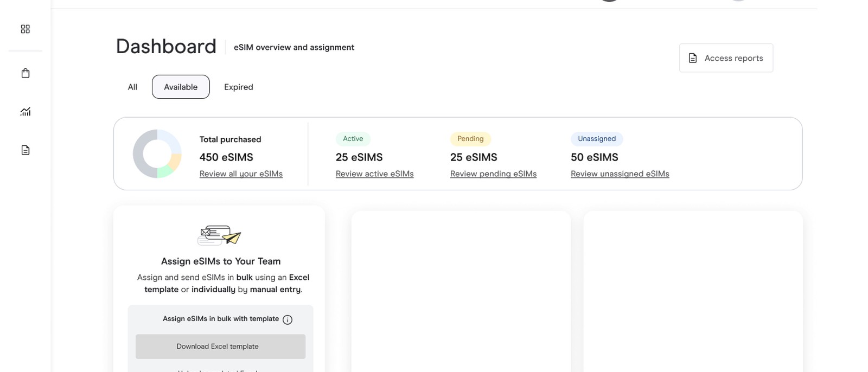The image size is (868, 372).
Task: Open the Review all your eSIMs link
Action: [241, 174]
